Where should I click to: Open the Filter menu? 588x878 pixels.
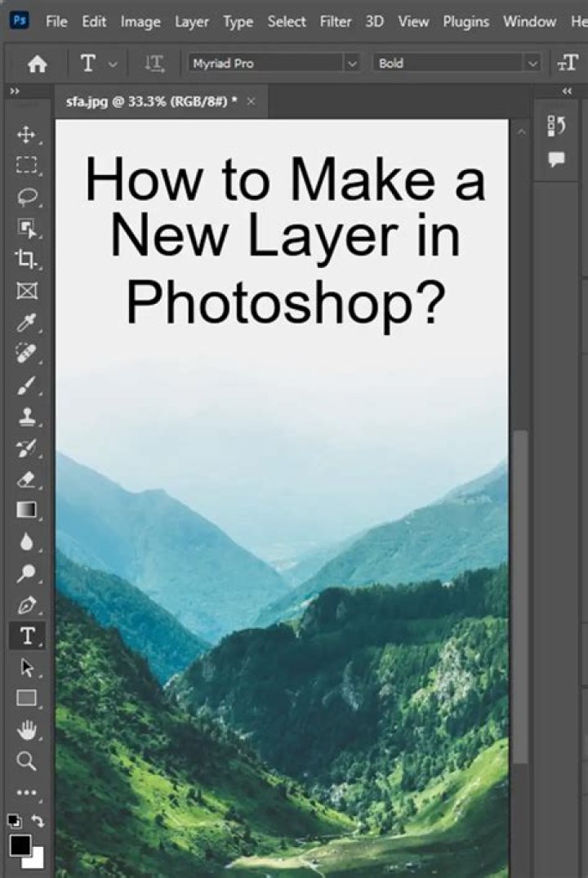[x=336, y=21]
